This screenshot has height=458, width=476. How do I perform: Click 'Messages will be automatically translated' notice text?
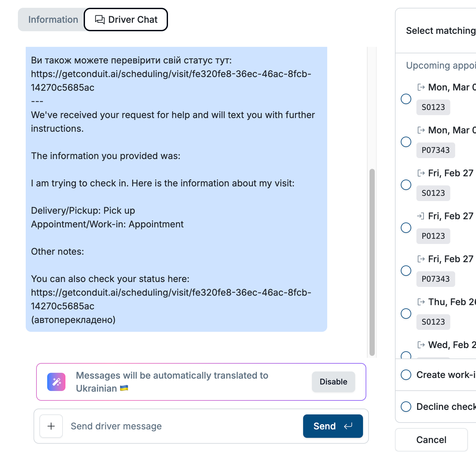172,382
